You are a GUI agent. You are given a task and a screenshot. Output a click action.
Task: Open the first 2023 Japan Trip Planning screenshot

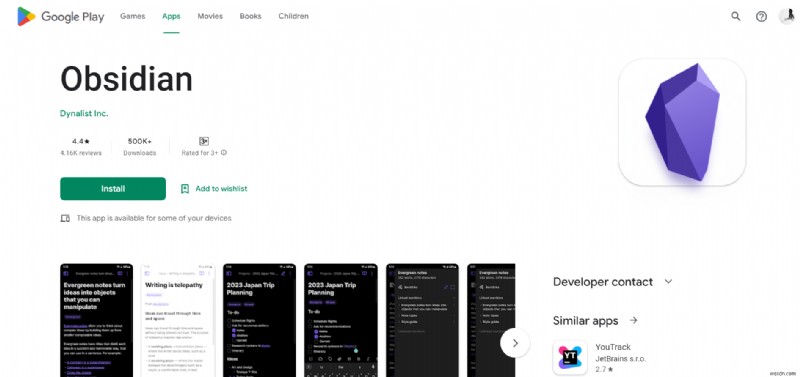tap(259, 320)
